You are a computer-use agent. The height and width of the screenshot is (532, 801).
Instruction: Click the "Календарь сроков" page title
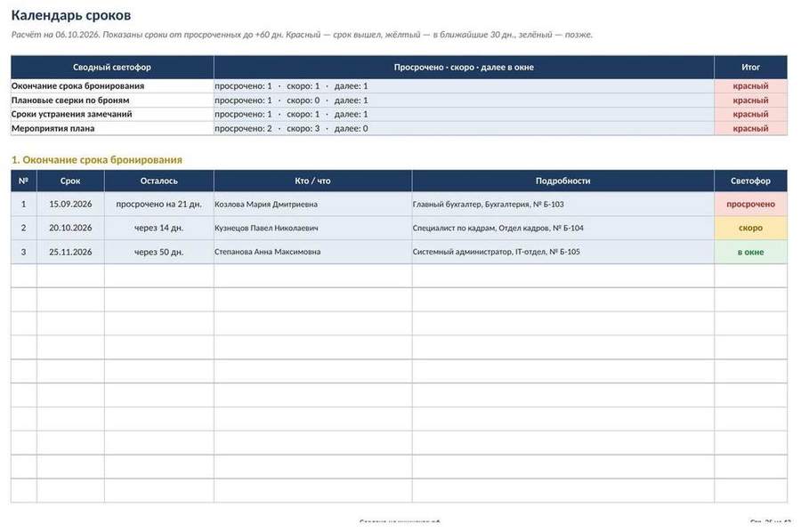(71, 15)
